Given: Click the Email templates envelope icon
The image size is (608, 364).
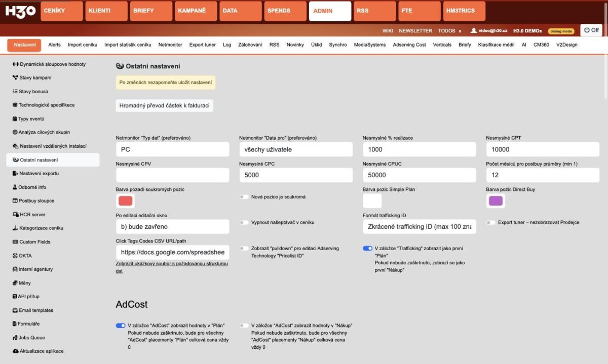Looking at the screenshot, I should coord(15,310).
